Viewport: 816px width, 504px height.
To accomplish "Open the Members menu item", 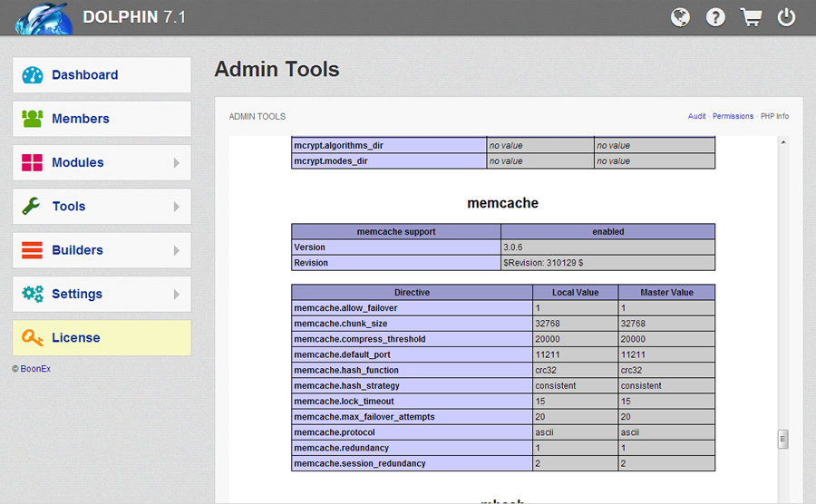I will tap(81, 119).
